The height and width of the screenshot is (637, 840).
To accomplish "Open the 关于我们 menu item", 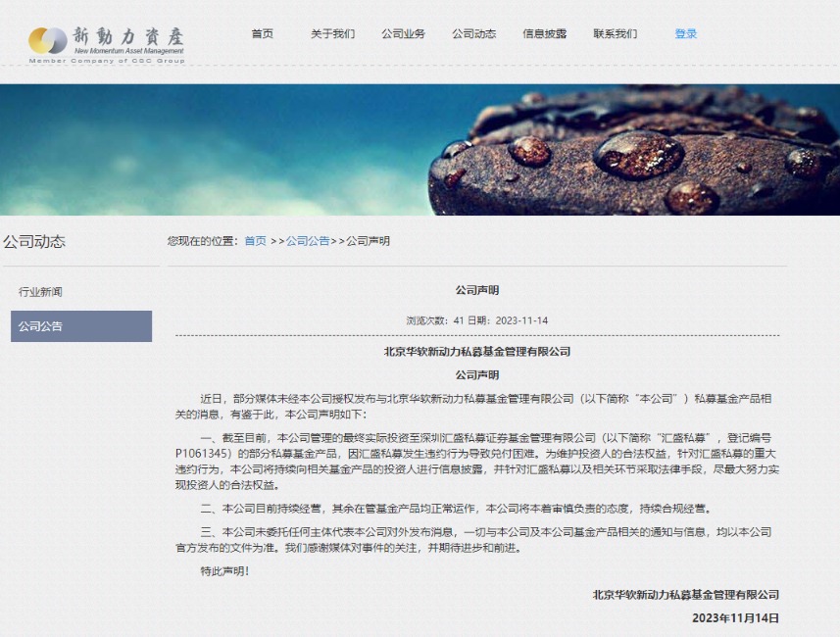I will click(332, 33).
